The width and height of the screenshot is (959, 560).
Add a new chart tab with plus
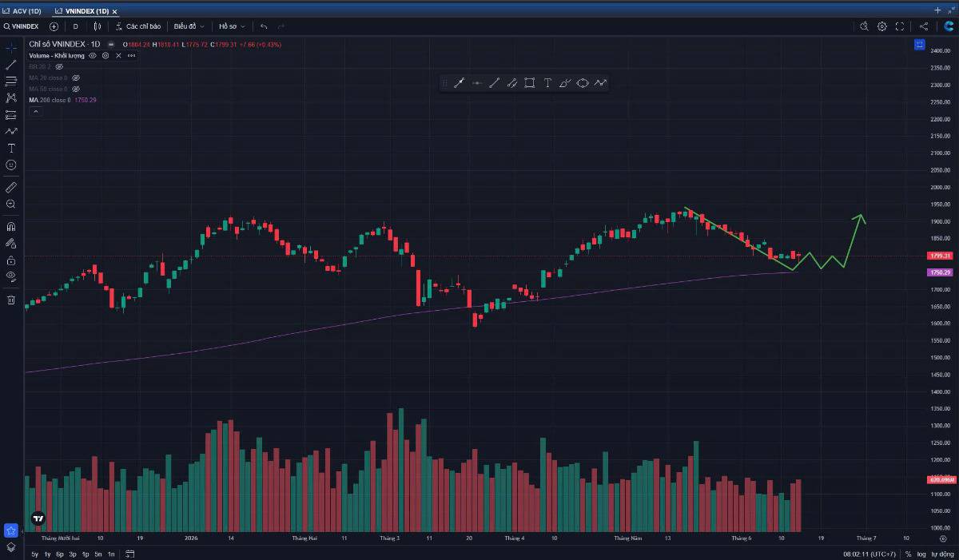(x=937, y=10)
